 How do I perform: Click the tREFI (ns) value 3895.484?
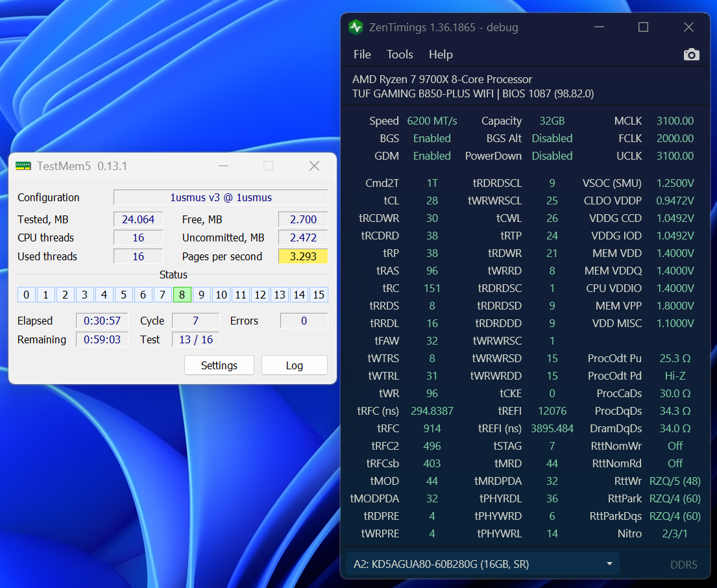(552, 428)
